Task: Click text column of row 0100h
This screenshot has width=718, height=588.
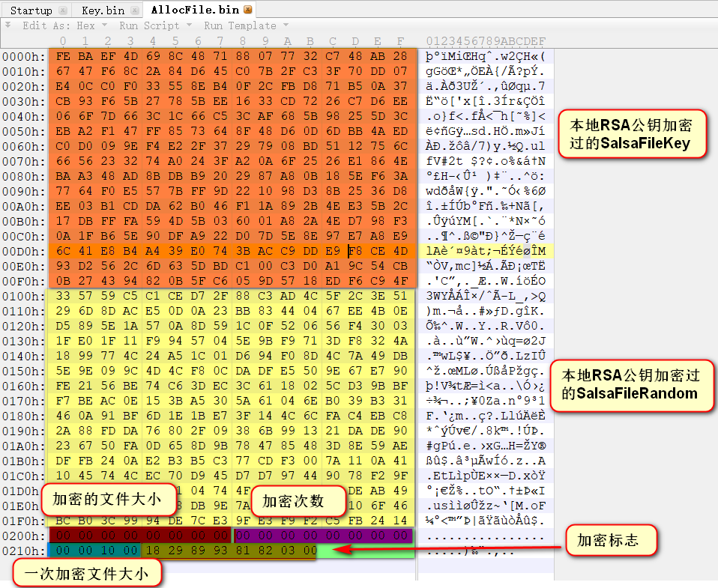Action: [486, 297]
